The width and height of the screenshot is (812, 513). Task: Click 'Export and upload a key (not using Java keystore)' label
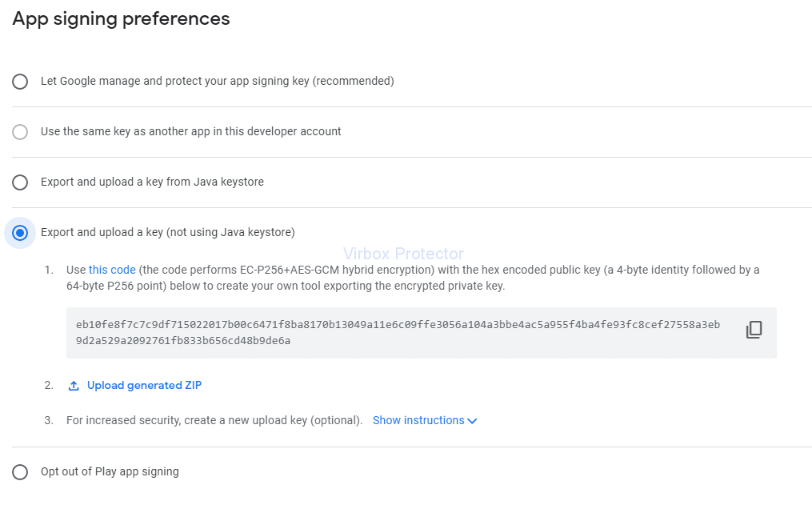pos(167,232)
